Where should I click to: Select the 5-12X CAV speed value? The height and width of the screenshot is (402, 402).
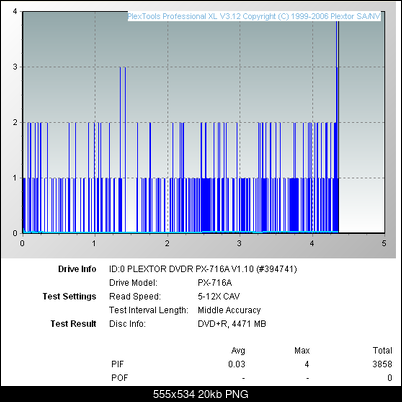[x=218, y=296]
